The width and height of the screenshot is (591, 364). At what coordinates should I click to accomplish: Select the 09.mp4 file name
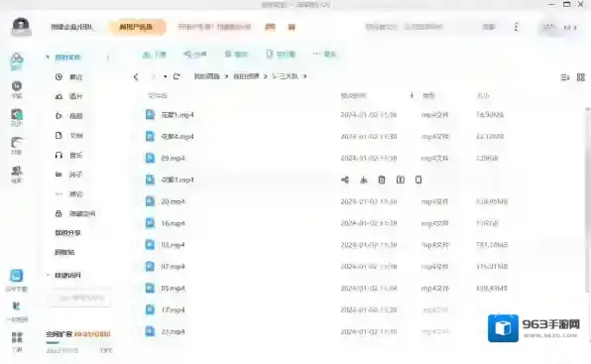tap(173, 159)
